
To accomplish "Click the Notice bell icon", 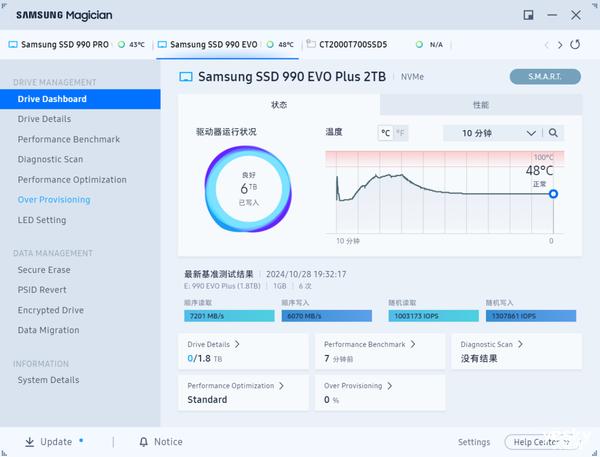I will click(143, 442).
